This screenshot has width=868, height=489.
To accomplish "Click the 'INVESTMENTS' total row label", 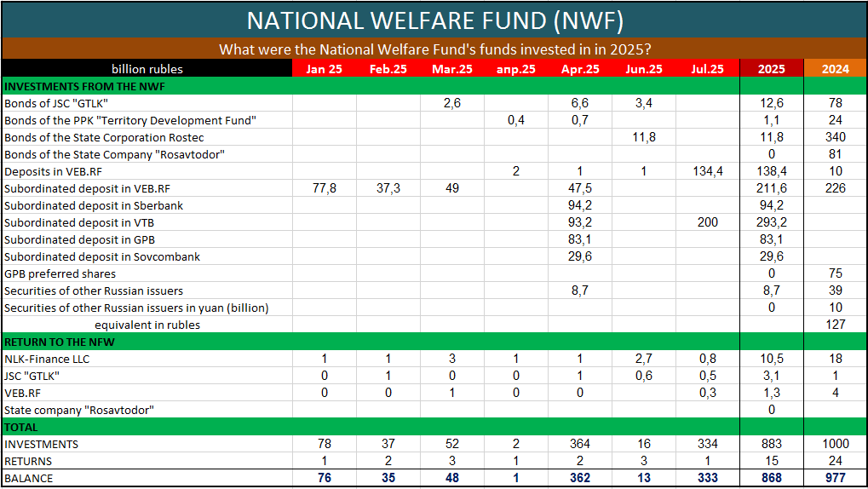I will pyautogui.click(x=42, y=444).
